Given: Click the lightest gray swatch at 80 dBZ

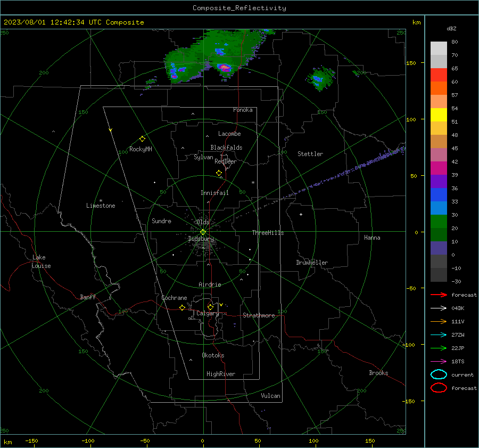Looking at the screenshot, I should tap(439, 48).
